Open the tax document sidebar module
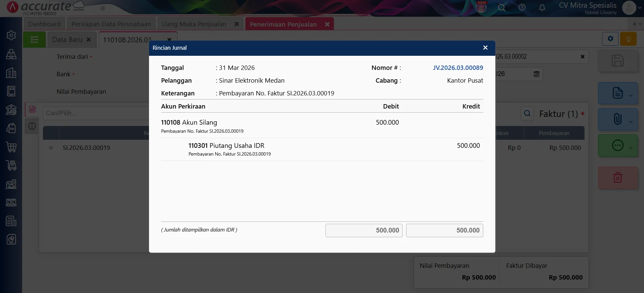 pyautogui.click(x=11, y=221)
